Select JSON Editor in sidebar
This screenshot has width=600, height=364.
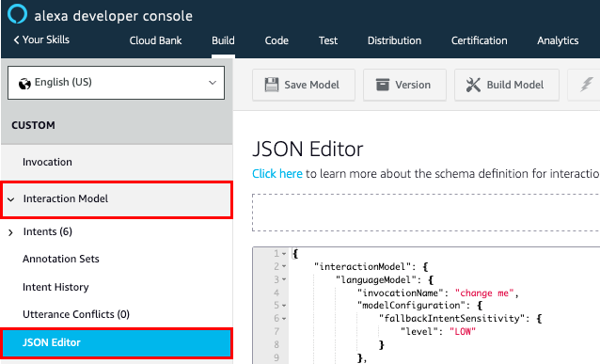pyautogui.click(x=117, y=342)
